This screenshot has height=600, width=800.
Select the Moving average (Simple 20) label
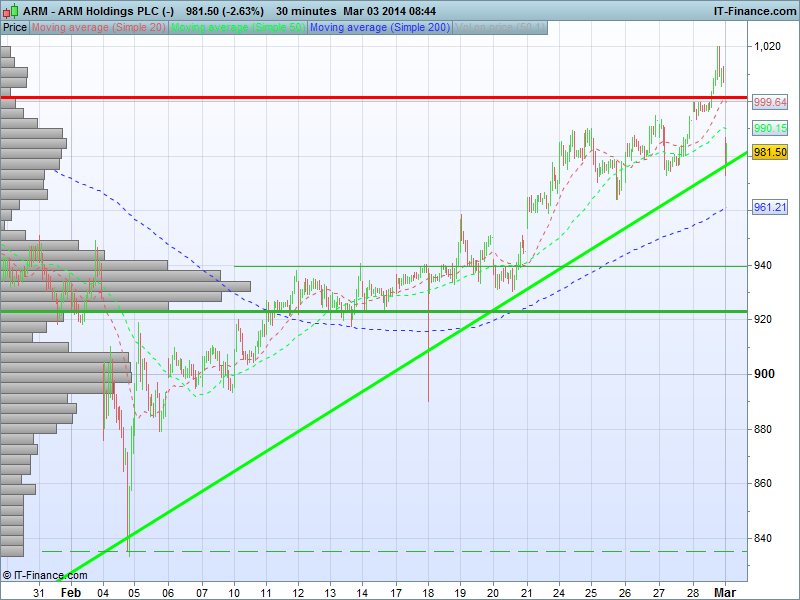[100, 28]
